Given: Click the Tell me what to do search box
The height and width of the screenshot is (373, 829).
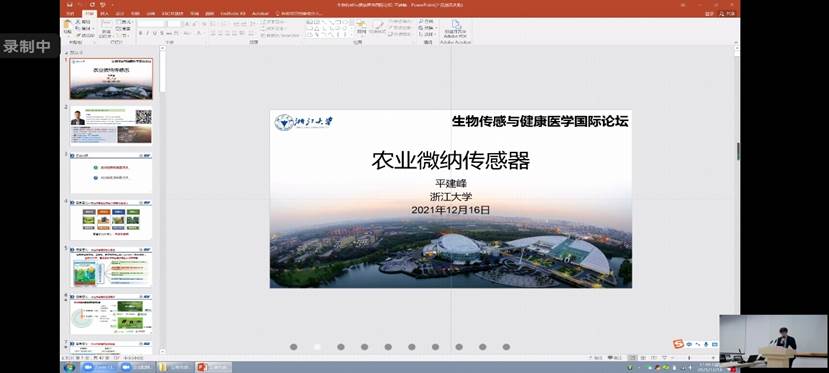Looking at the screenshot, I should coord(300,13).
